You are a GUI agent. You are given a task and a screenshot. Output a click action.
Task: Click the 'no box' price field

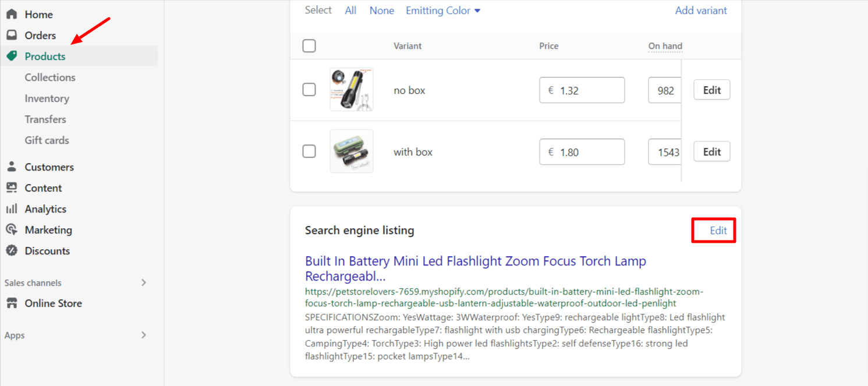click(582, 90)
